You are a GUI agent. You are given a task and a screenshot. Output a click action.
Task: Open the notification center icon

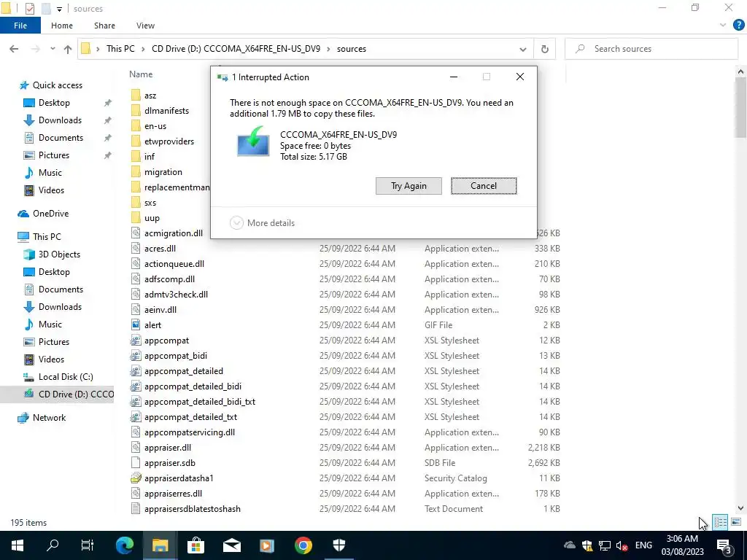pyautogui.click(x=724, y=545)
